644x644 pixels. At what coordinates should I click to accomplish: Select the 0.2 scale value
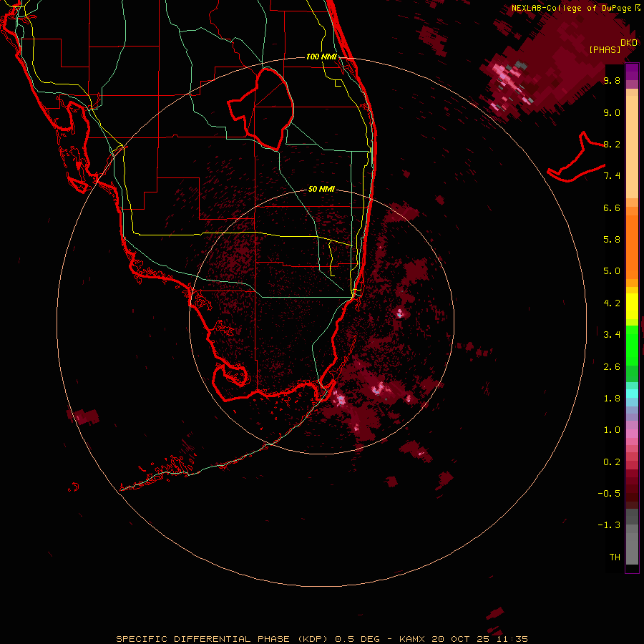coord(612,462)
